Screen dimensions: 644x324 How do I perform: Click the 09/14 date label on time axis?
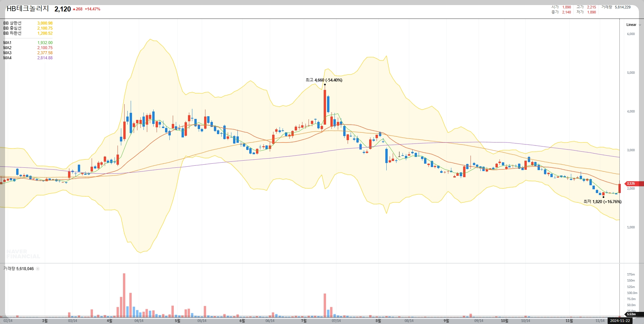pyautogui.click(x=479, y=321)
